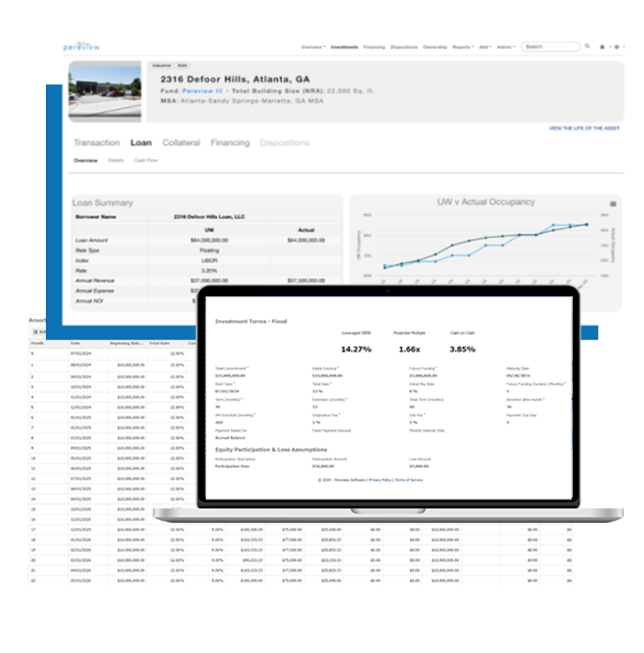This screenshot has height=653, width=644.
Task: Click the Export icon above the amortization table
Action: (x=36, y=331)
